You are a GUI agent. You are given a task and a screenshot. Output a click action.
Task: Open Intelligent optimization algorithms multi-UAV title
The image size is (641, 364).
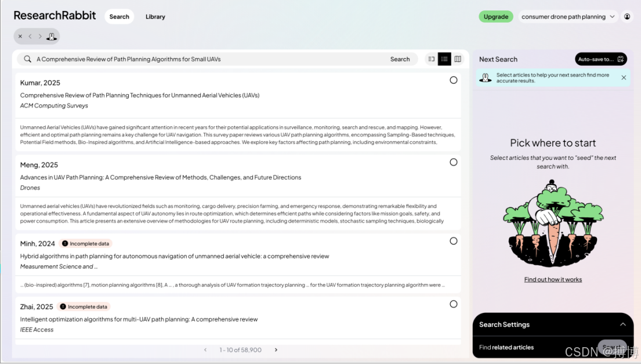click(x=139, y=319)
